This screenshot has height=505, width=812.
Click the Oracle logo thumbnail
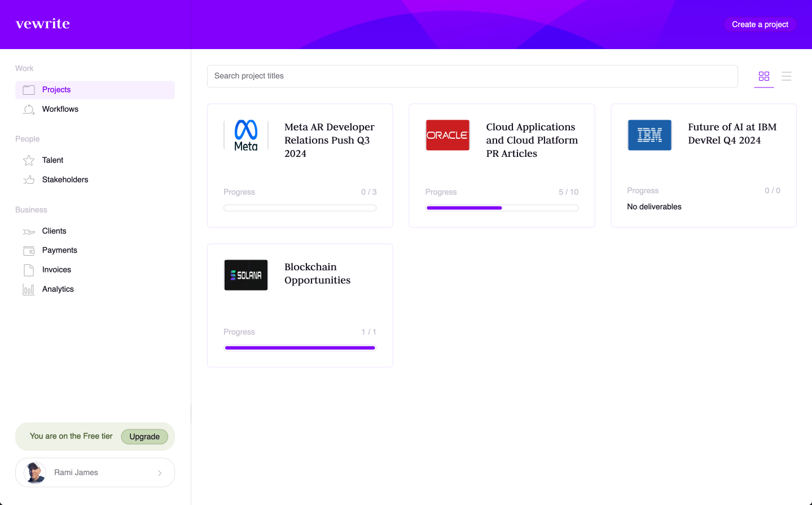[447, 135]
